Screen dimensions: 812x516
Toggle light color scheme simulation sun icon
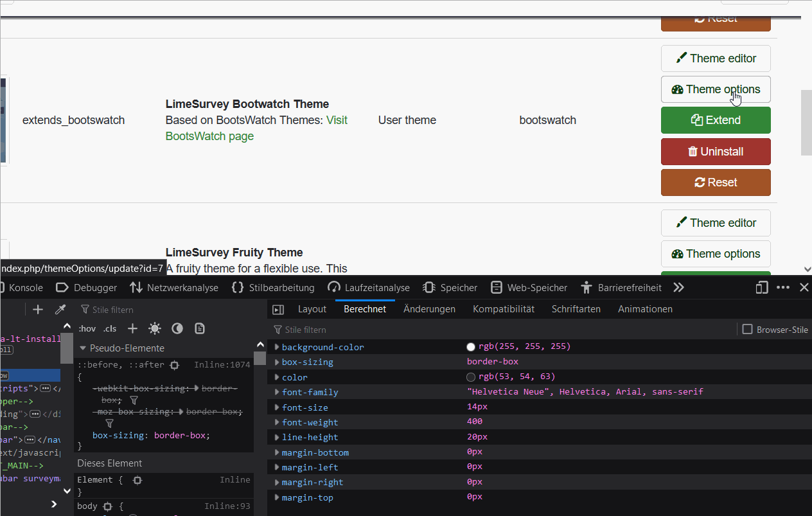coord(155,328)
